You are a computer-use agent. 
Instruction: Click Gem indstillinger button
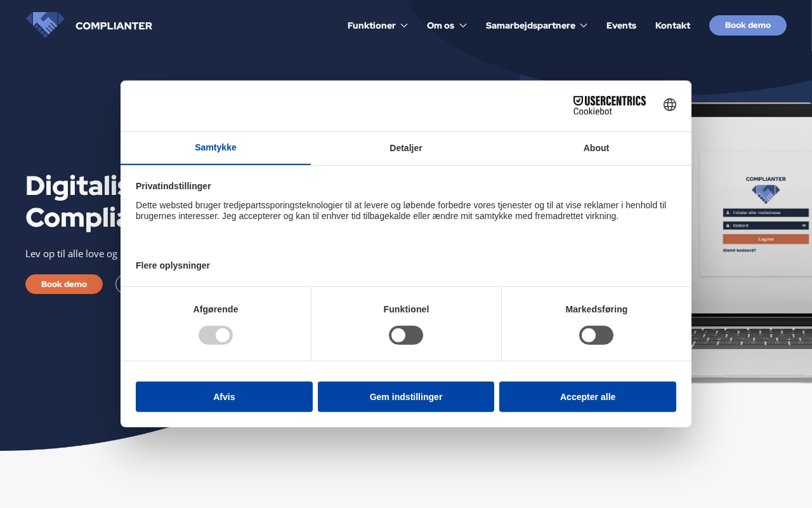pos(406,397)
